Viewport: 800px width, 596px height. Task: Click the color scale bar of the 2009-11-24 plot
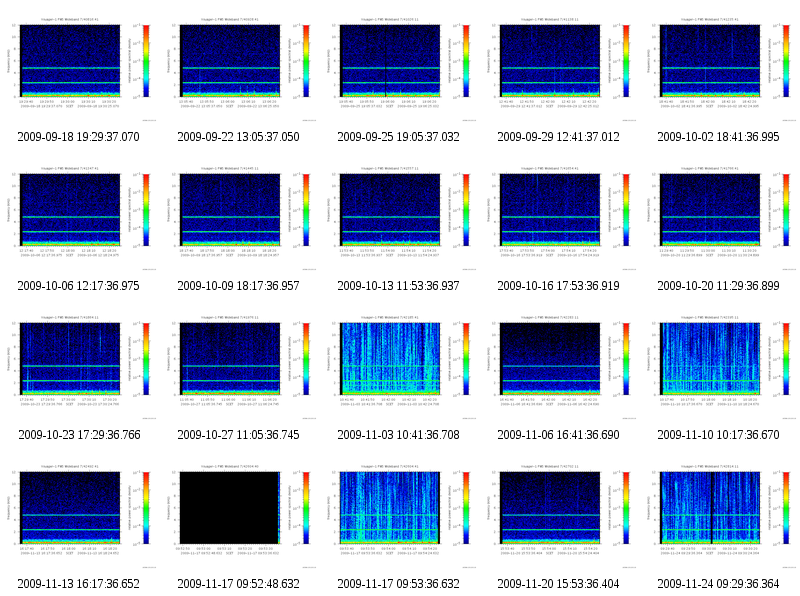(787, 508)
